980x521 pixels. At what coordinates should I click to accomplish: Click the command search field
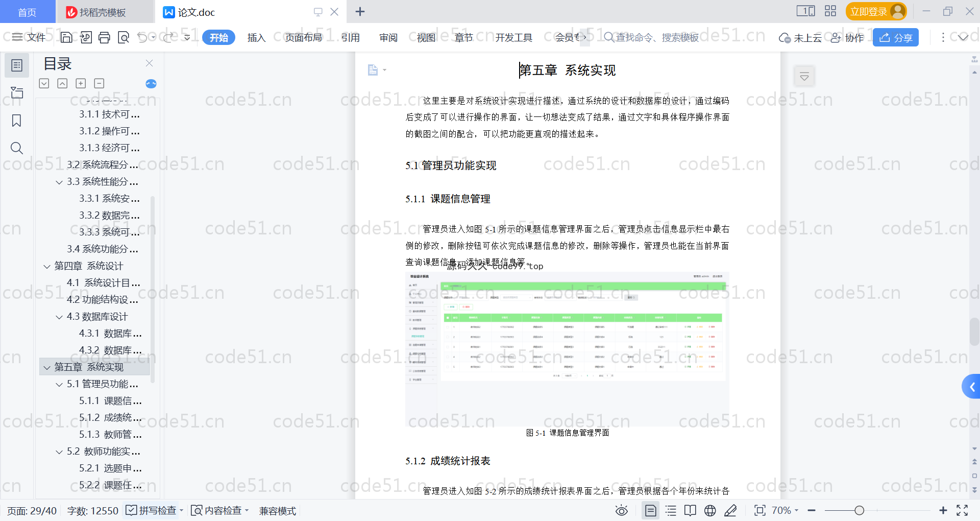(x=651, y=37)
